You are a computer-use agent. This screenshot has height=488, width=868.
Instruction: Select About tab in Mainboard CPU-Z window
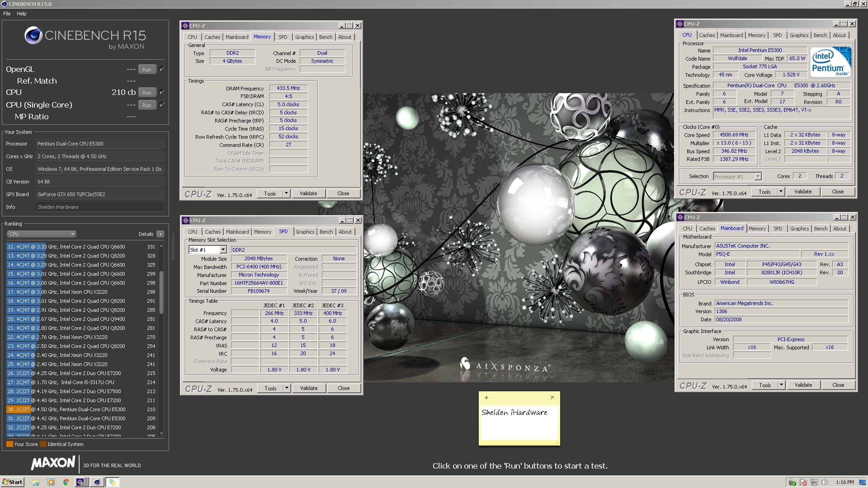[x=840, y=229]
